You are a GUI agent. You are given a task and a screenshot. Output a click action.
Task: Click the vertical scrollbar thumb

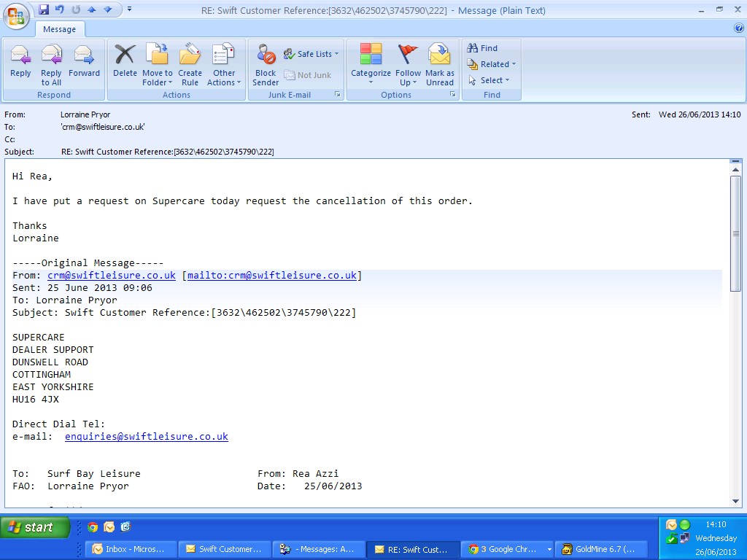[735, 233]
